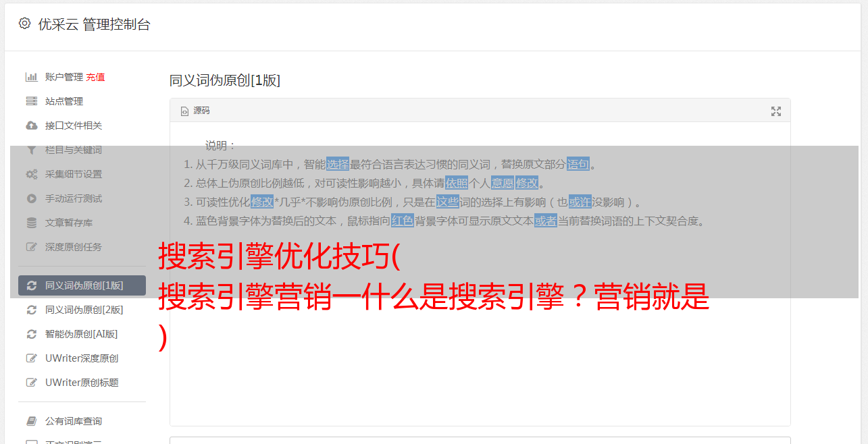
Task: Click the gear icon beside 优采云 管理控制台
Action: [x=24, y=24]
